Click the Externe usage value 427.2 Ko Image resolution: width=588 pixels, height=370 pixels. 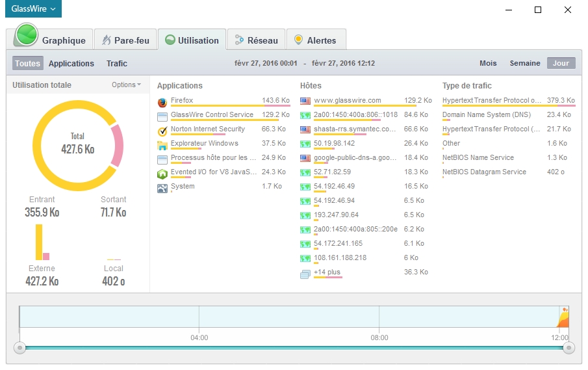42,281
